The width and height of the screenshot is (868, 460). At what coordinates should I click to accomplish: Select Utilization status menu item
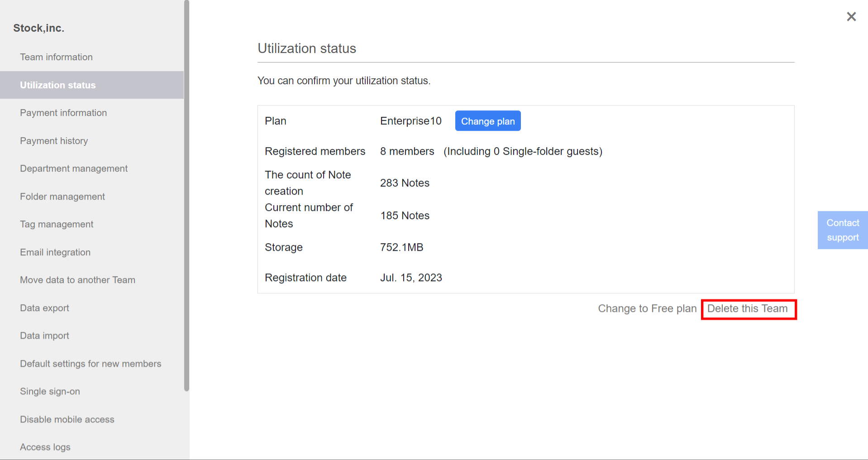(x=58, y=85)
